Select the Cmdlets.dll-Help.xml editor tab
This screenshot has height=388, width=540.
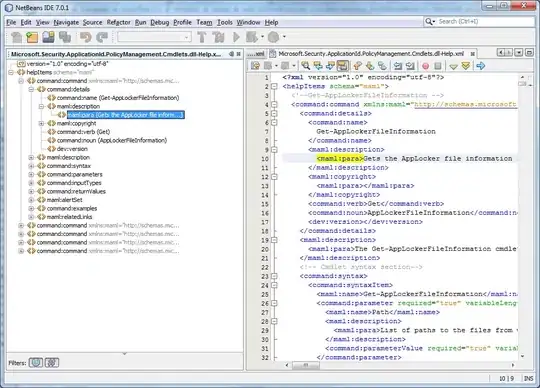[371, 54]
